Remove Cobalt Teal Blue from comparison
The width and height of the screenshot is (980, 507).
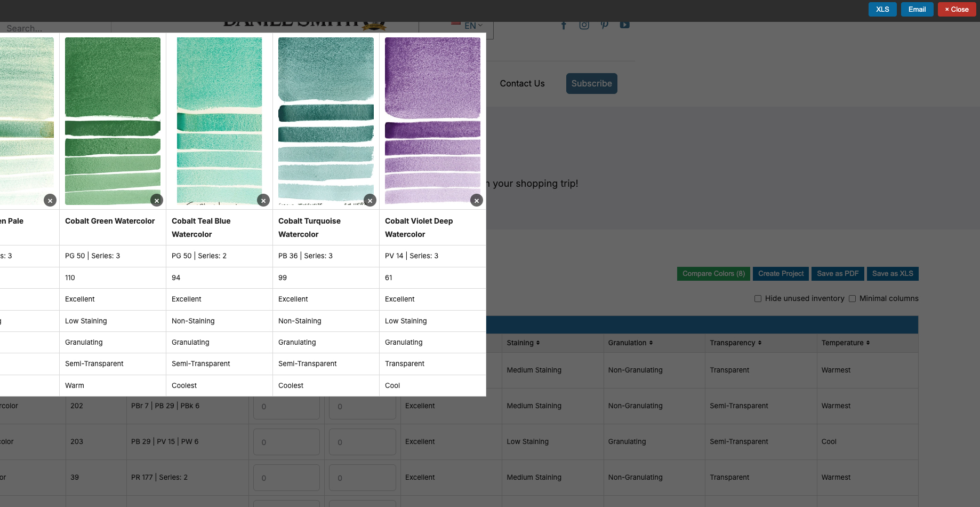[x=263, y=200]
